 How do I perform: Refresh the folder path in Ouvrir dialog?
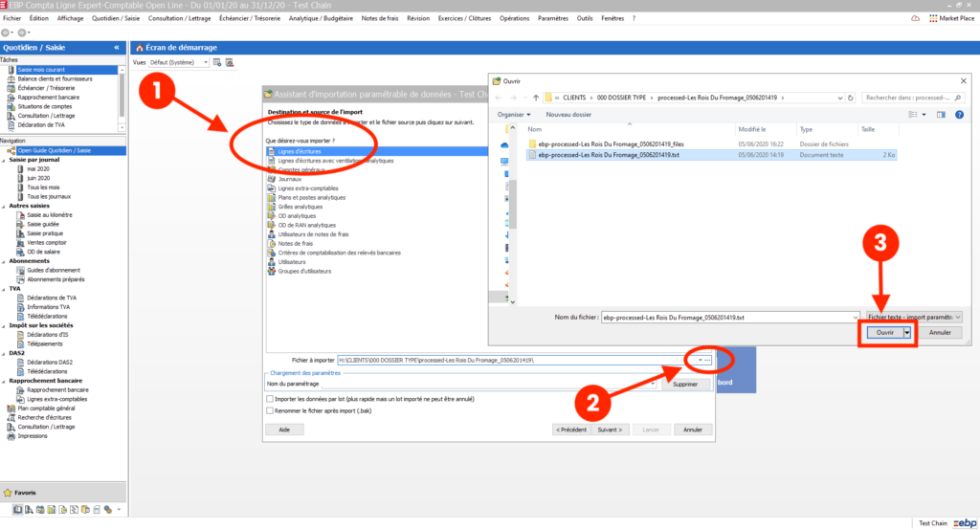pos(851,99)
